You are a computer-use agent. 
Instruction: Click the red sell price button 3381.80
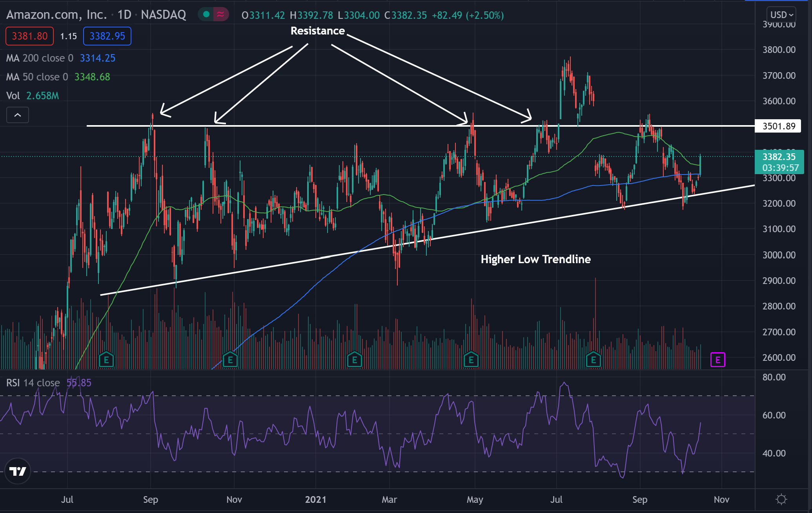tap(30, 36)
